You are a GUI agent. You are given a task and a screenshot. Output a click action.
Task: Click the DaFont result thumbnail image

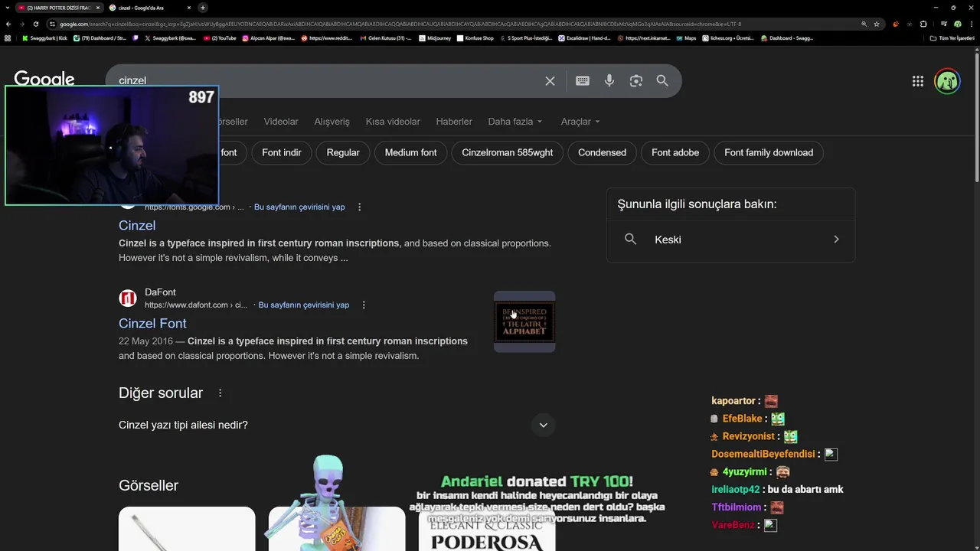524,321
